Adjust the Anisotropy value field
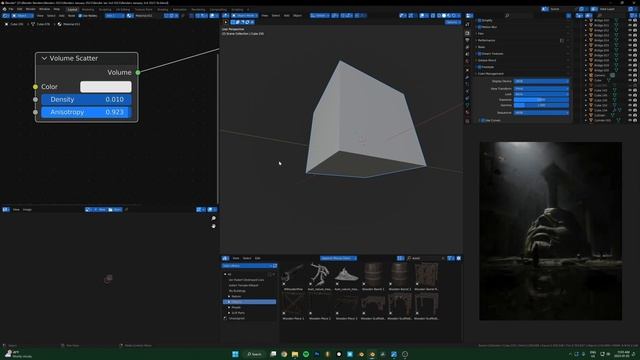This screenshot has width=640, height=360. click(86, 112)
